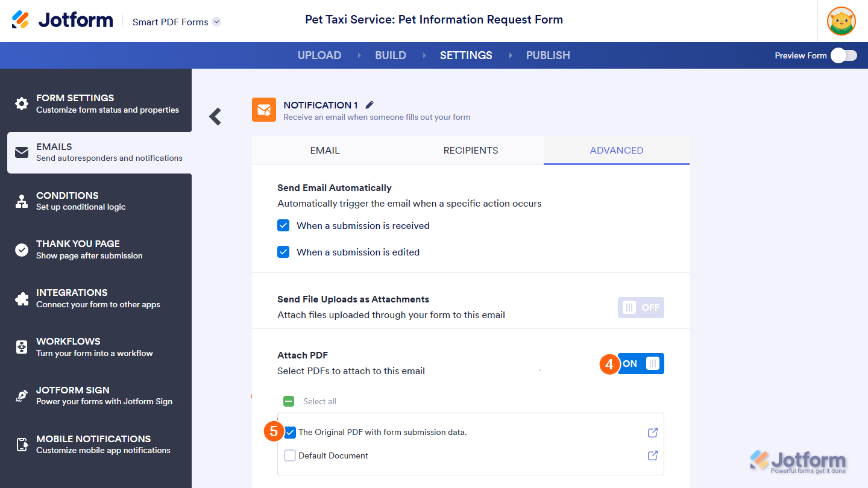Image resolution: width=868 pixels, height=488 pixels.
Task: Check the Default Document PDF option
Action: tap(290, 455)
